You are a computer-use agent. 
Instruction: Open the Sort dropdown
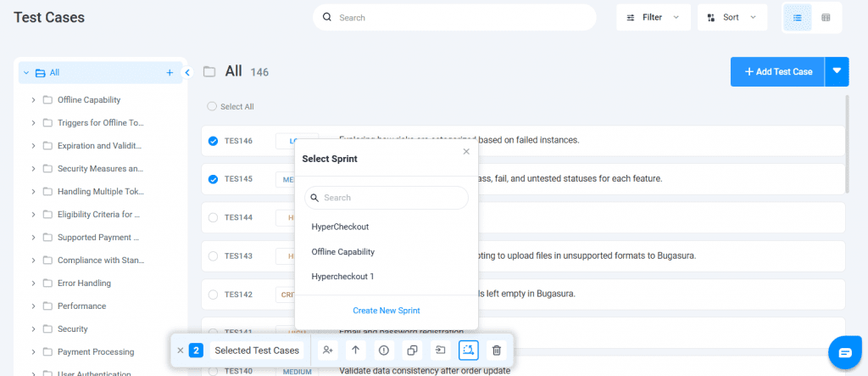[x=732, y=17]
